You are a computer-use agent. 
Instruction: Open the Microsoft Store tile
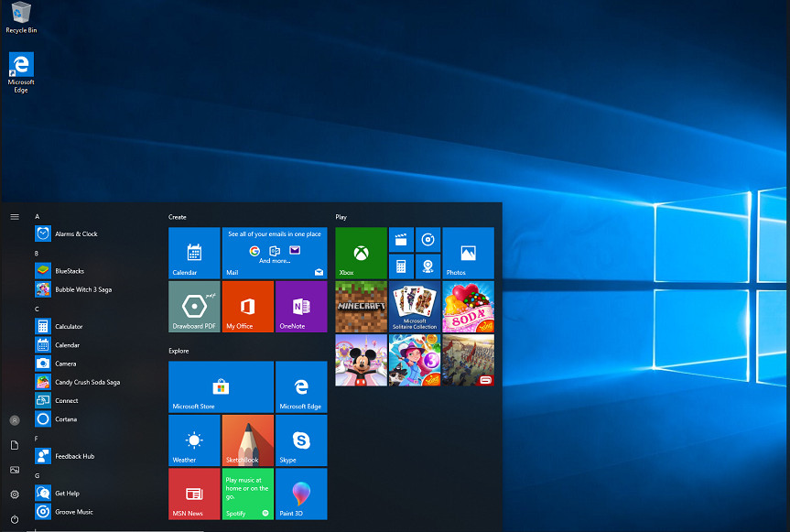tap(222, 386)
